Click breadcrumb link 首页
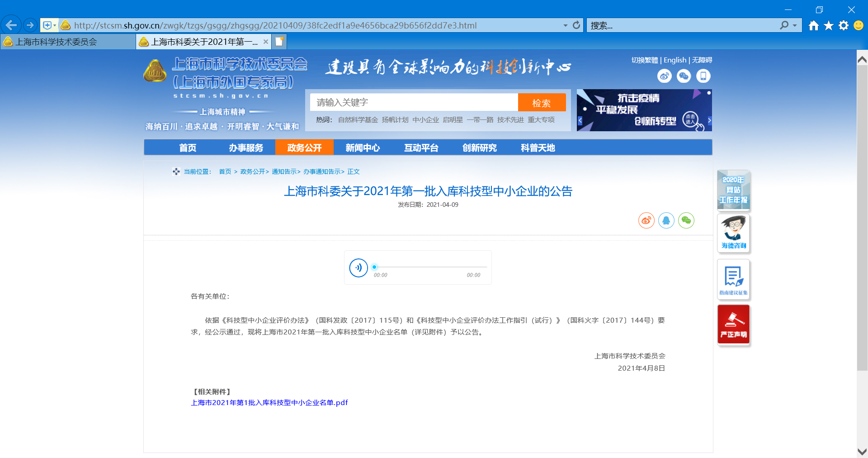 point(225,172)
